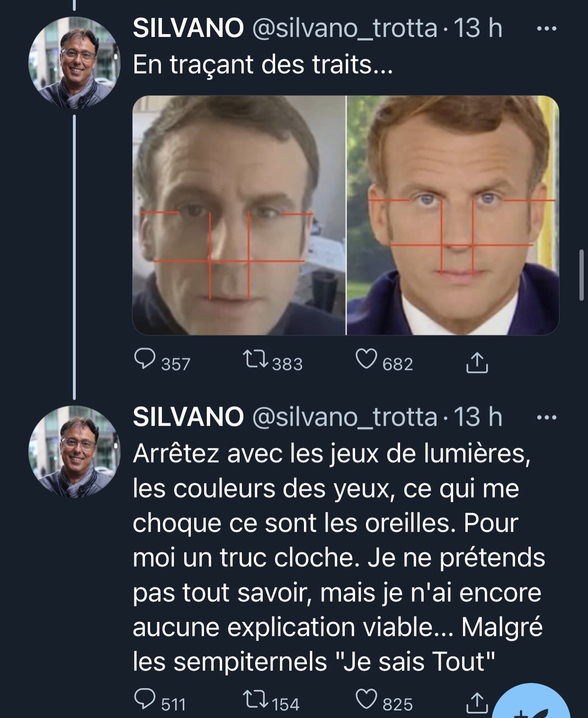Open the SILVANO display name on the second tweet

click(188, 417)
